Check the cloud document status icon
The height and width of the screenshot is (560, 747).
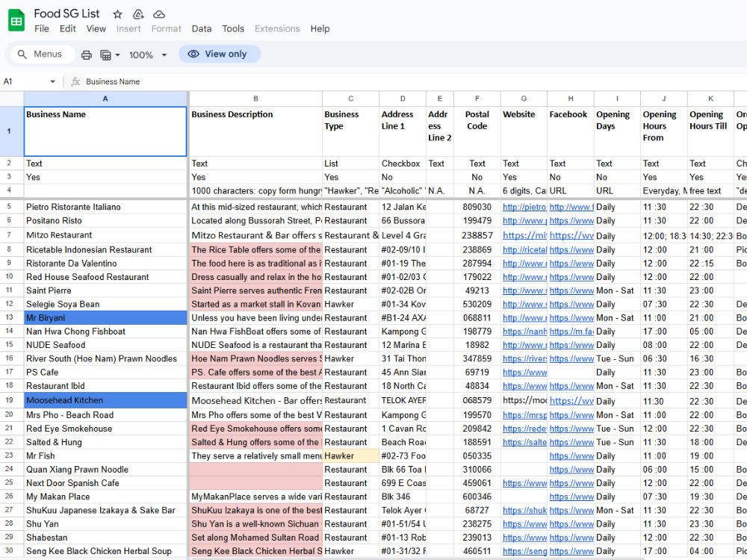pyautogui.click(x=159, y=14)
